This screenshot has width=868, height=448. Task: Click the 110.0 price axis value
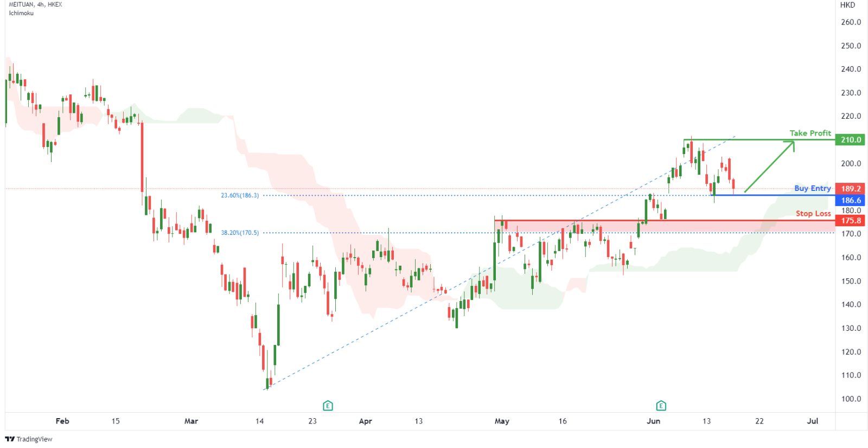(x=851, y=375)
